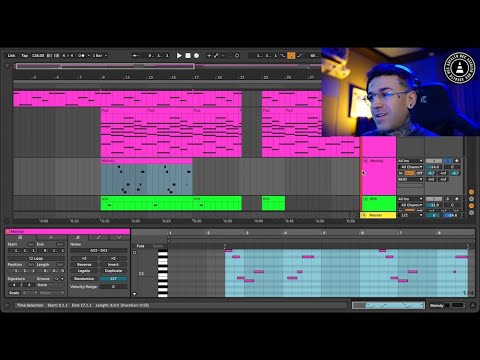The image size is (480, 360).
Task: Solo the Melody track
Action: click(x=448, y=161)
